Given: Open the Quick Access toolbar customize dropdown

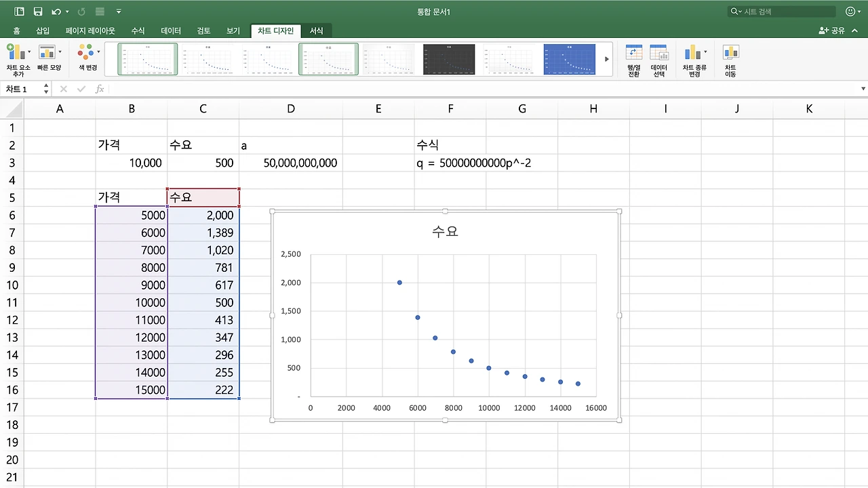Looking at the screenshot, I should point(119,12).
